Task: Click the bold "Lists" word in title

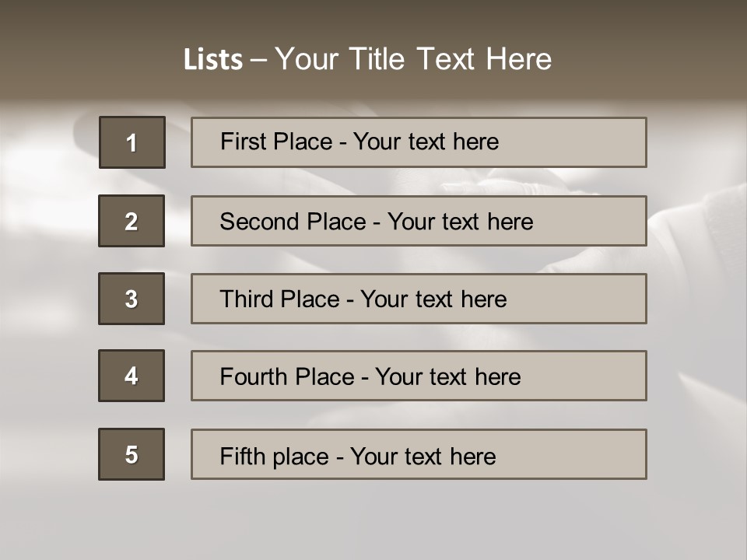Action: click(212, 60)
